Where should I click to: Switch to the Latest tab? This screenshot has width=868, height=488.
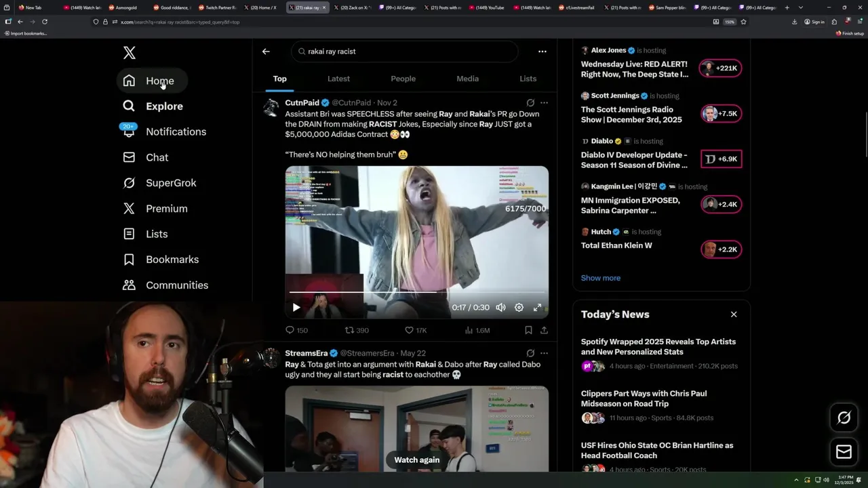pyautogui.click(x=338, y=79)
